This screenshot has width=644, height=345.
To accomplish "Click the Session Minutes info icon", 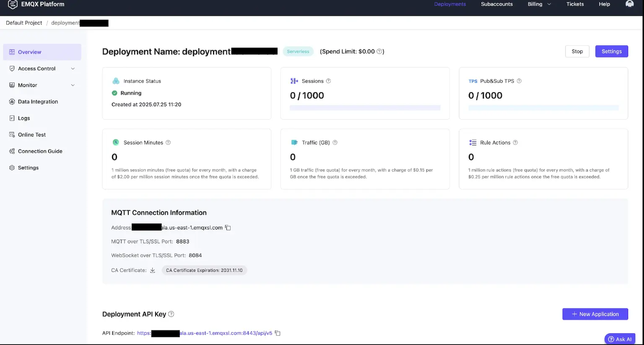I will point(168,143).
